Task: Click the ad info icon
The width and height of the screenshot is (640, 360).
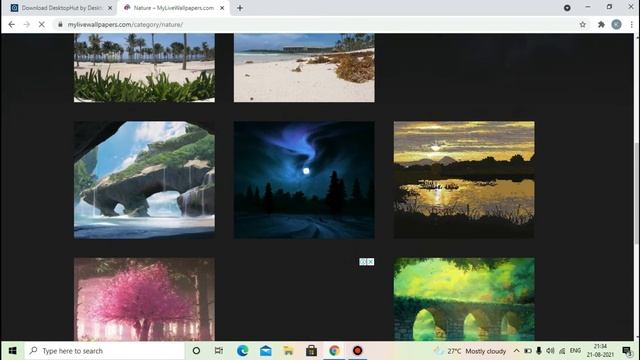Action: [x=363, y=262]
